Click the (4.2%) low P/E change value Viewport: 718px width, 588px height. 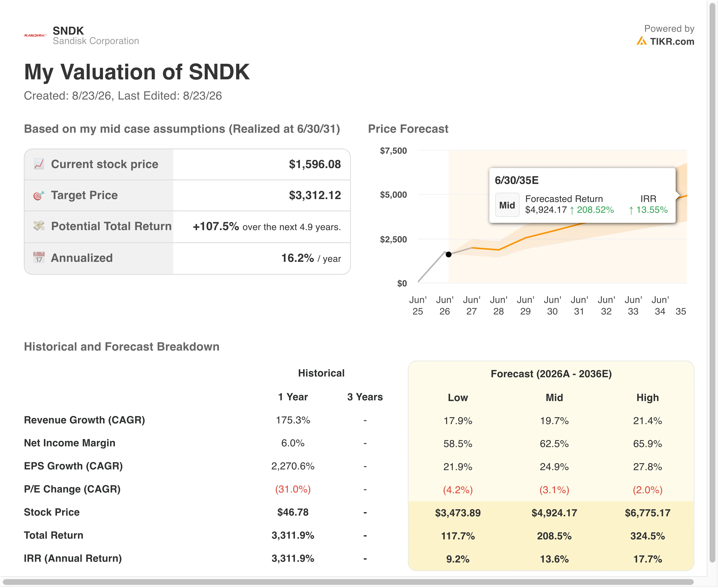click(458, 490)
